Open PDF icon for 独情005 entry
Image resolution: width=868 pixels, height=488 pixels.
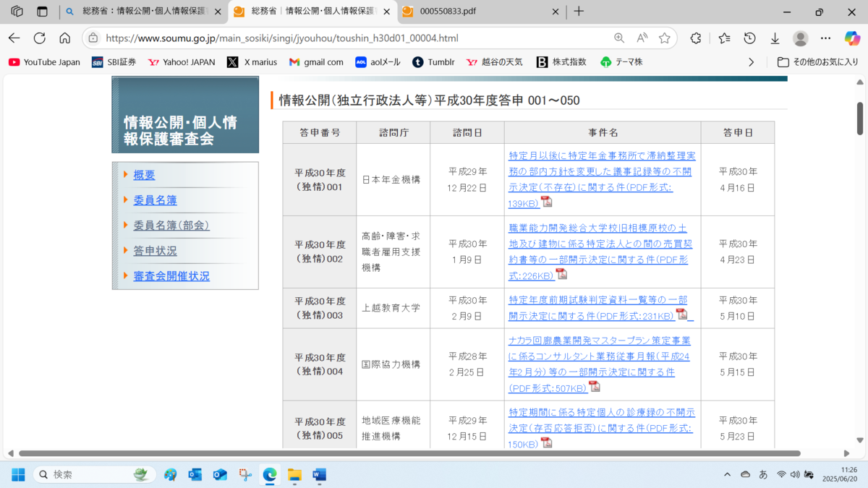click(x=547, y=442)
